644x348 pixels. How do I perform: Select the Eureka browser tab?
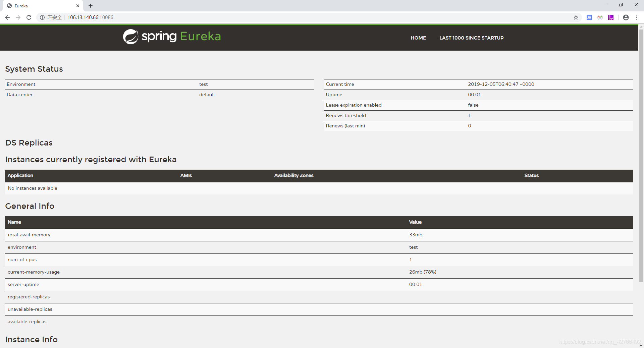(44, 6)
